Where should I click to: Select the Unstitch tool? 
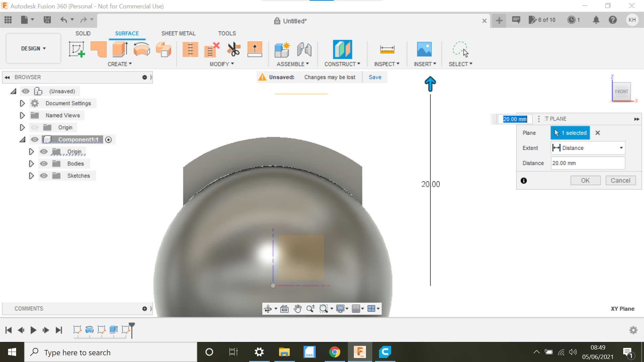(x=212, y=49)
